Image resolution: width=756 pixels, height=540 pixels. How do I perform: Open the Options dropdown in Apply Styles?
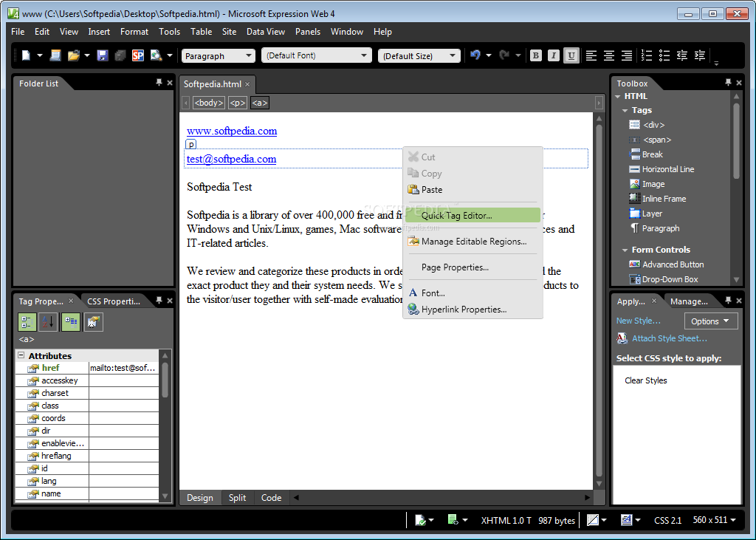coord(711,321)
